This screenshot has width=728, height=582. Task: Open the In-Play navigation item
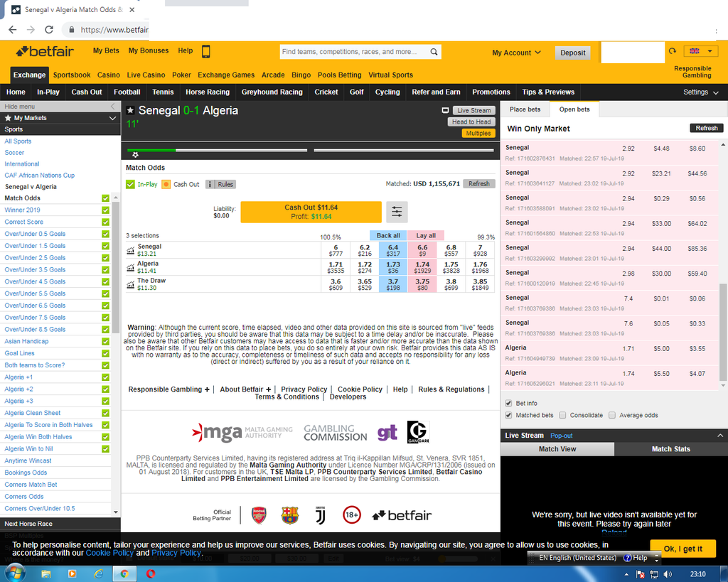click(48, 92)
